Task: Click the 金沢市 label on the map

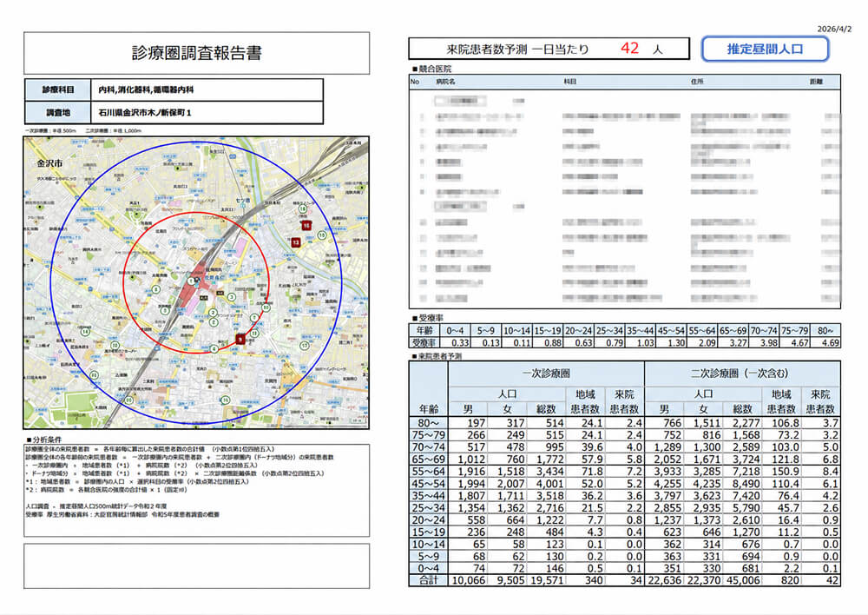Action: click(49, 163)
